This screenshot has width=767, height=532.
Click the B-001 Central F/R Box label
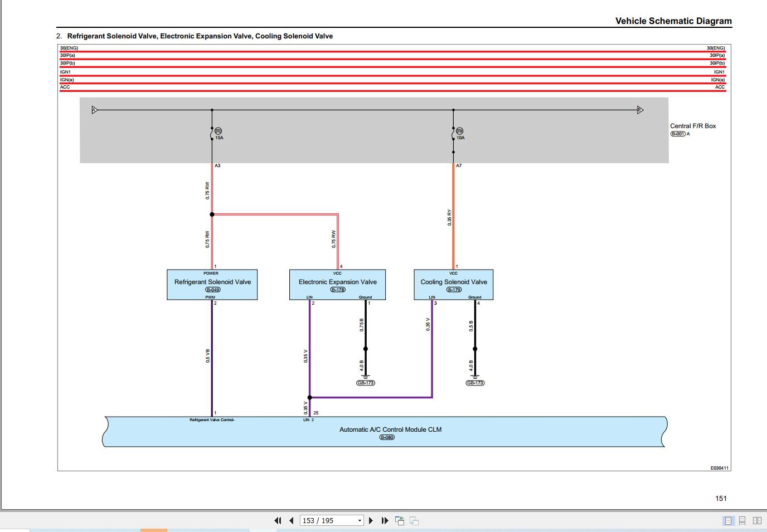tap(678, 134)
